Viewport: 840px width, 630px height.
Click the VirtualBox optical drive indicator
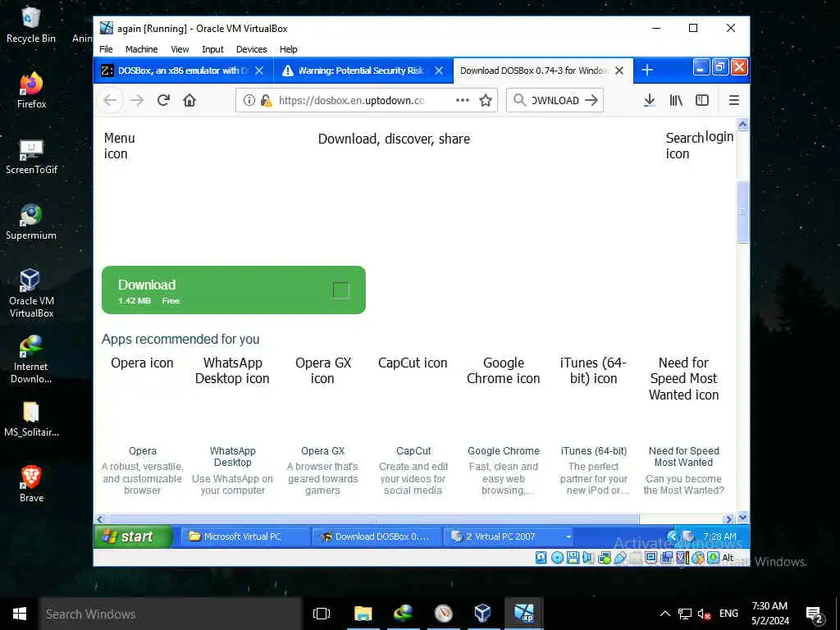pos(557,558)
